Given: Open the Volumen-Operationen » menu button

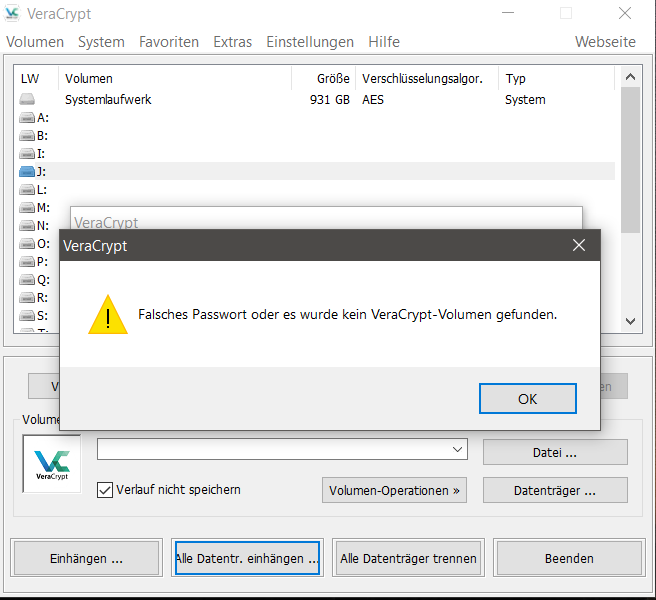Looking at the screenshot, I should click(x=394, y=490).
